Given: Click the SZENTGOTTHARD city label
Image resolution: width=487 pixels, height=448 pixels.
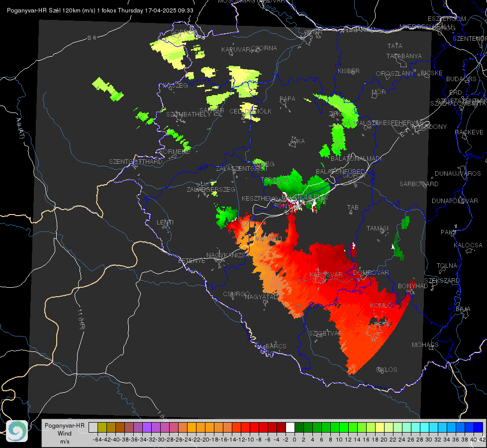Looking at the screenshot, I should [136, 162].
